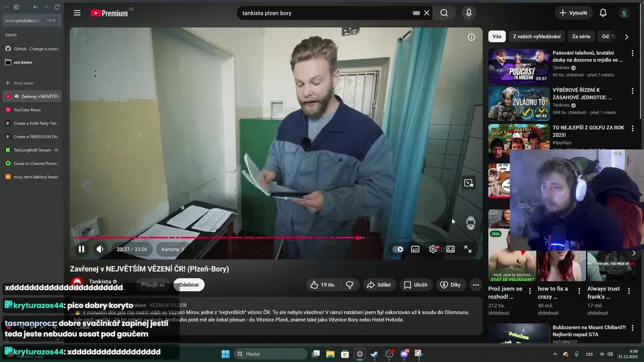Open picture-in-picture overlay icon on video
This screenshot has width=644, height=362.
click(x=468, y=183)
